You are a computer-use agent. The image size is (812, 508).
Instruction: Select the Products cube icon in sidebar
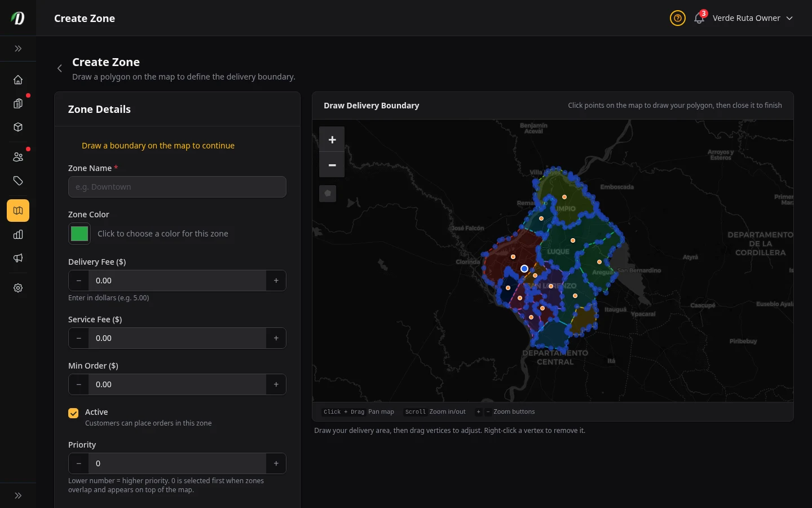[x=18, y=127]
